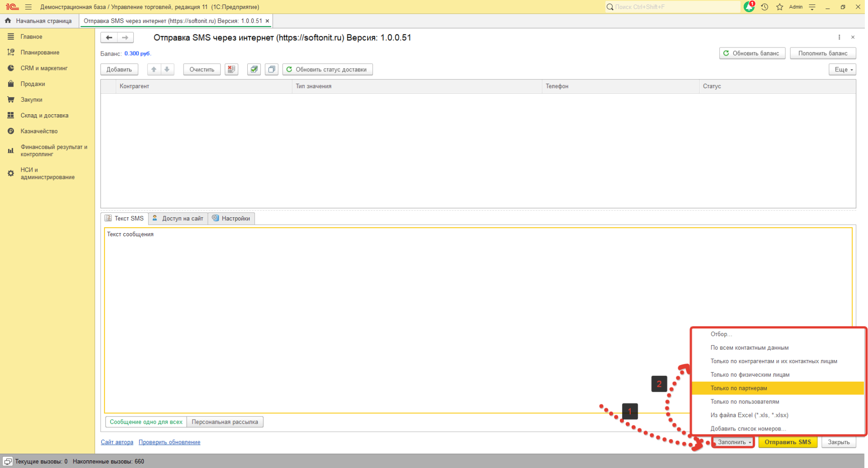Open the history clock icon

764,7
